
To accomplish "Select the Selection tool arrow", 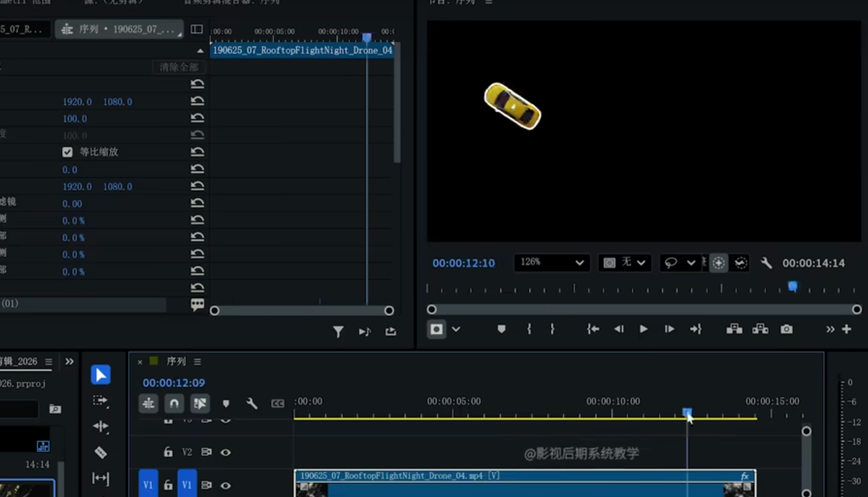I will tap(100, 375).
